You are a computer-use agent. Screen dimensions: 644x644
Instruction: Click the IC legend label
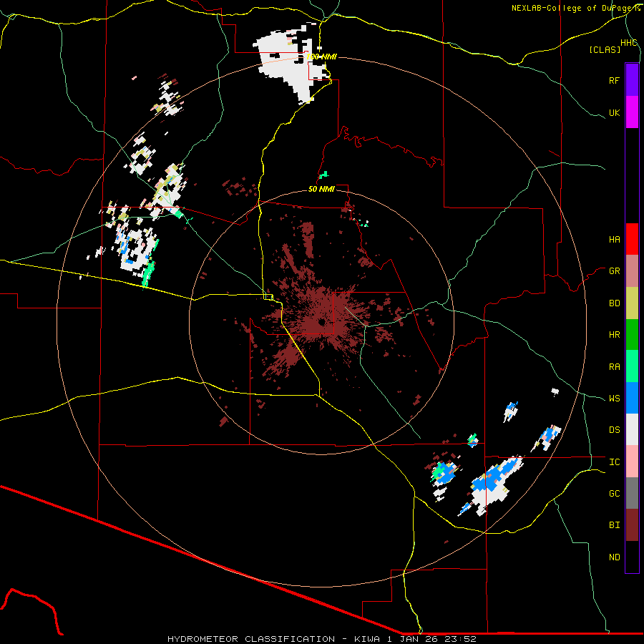[x=614, y=462]
